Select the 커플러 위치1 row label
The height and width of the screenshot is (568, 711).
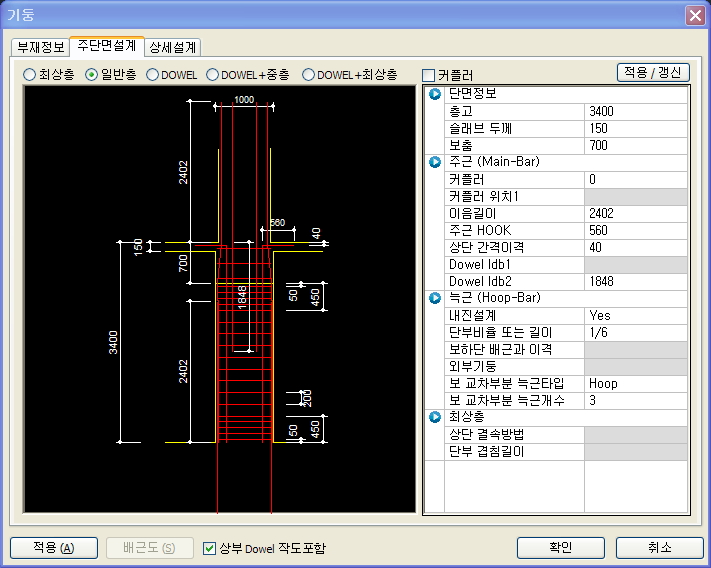point(483,197)
